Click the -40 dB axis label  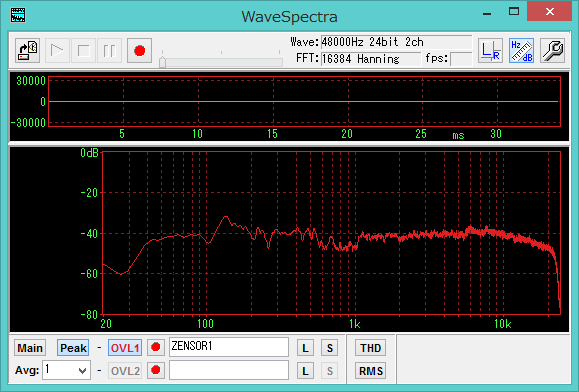tap(89, 234)
